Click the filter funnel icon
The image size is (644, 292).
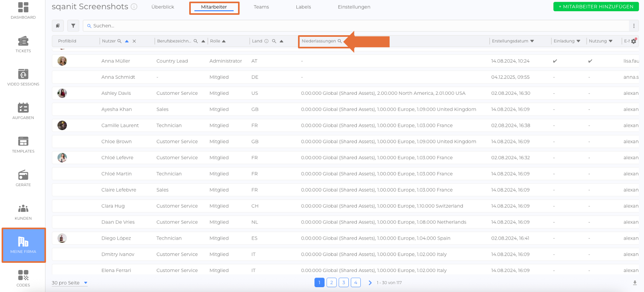73,26
